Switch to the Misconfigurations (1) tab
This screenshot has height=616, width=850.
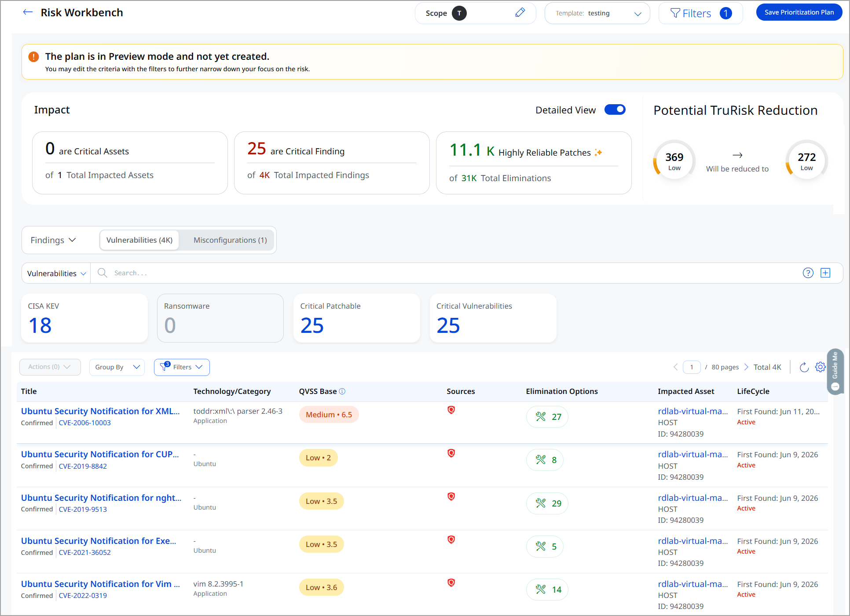pos(230,240)
